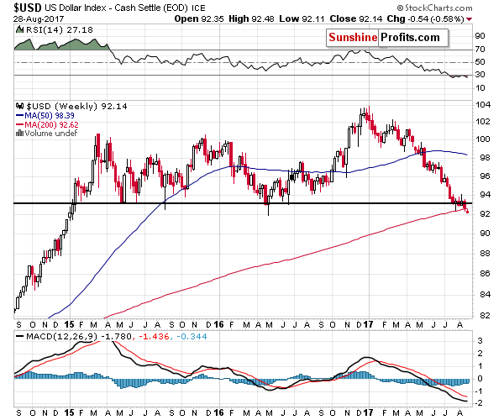This screenshot has height=420, width=504.
Task: Click the black line swatch before MACD(12,26,9)
Action: (x=19, y=337)
